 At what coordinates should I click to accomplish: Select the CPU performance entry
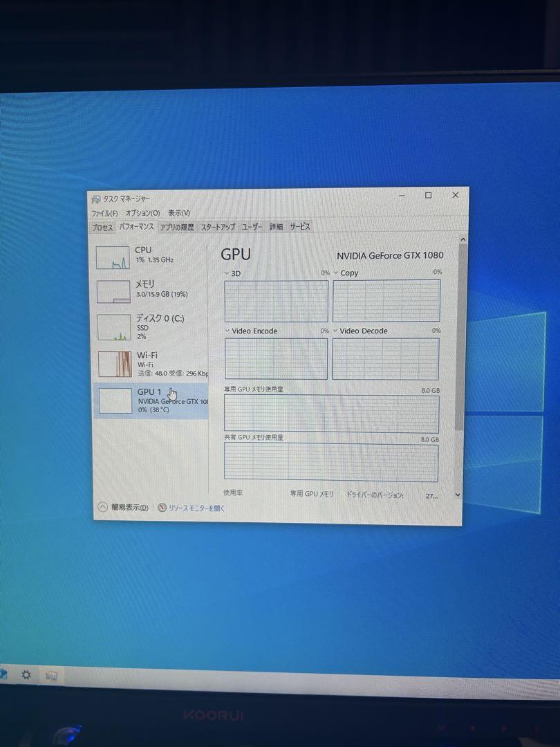click(151, 257)
